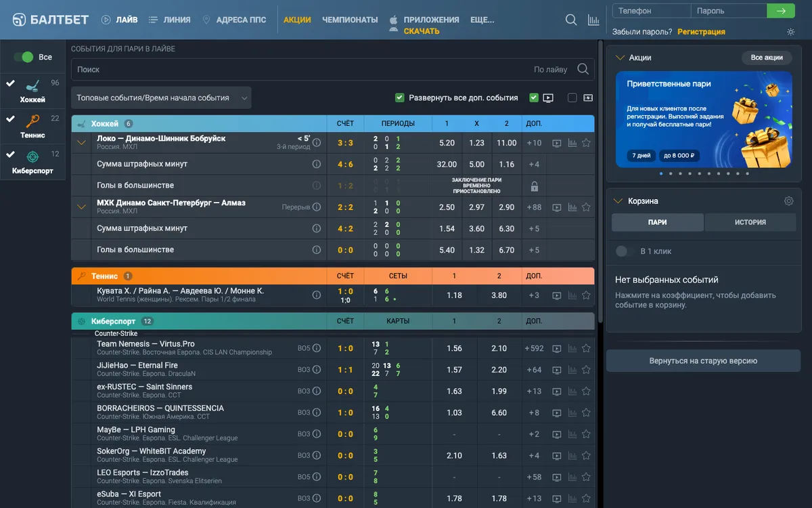812x508 pixels.
Task: Collapse the Локо — Динамо-Шинник event chevron
Action: tap(82, 143)
